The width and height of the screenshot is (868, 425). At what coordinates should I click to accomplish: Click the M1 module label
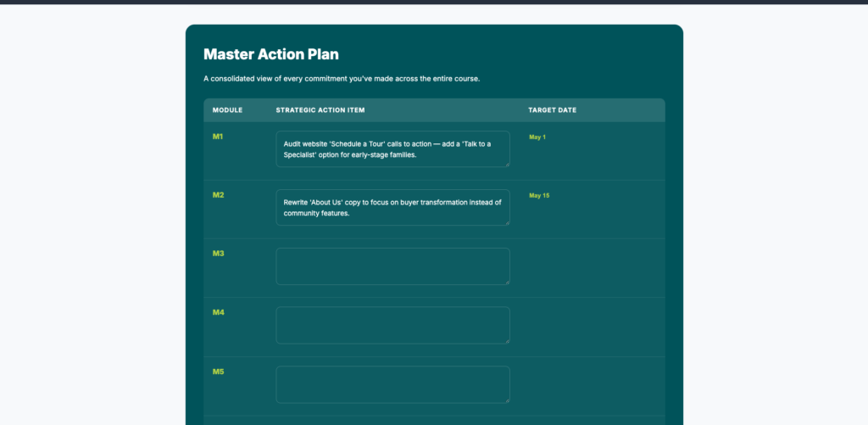tap(218, 137)
